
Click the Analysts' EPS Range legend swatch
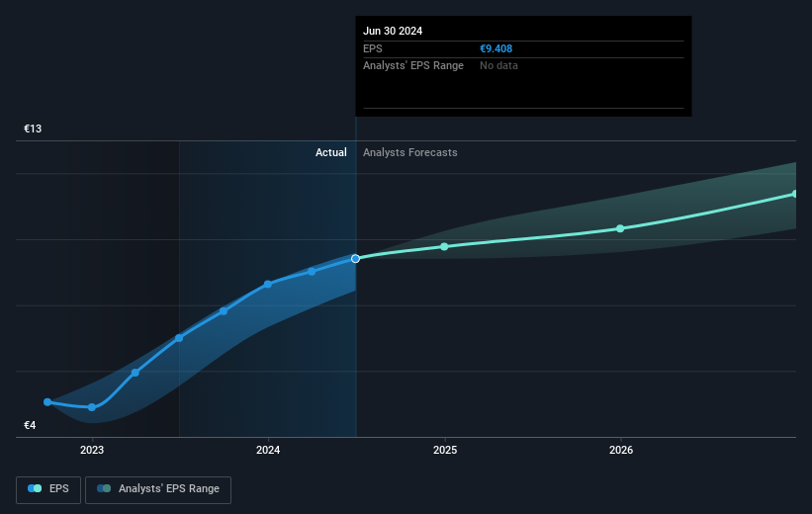pos(104,488)
